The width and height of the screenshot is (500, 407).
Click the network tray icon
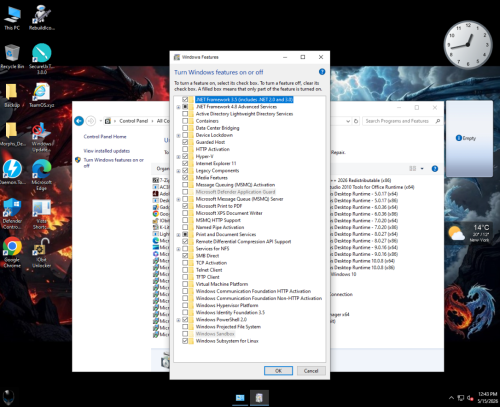461,398
